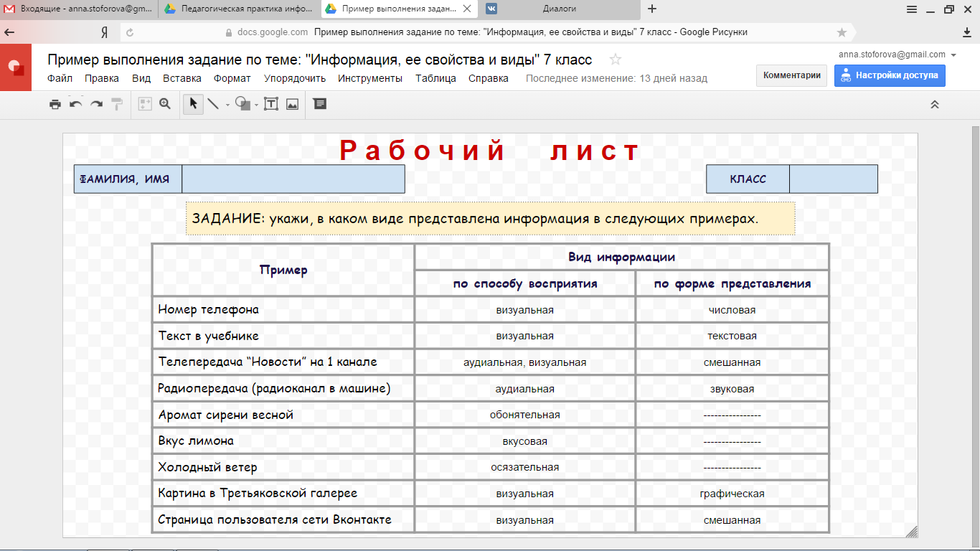Click the Текст в учебнике cell
Image resolution: width=980 pixels, height=551 pixels.
[x=283, y=336]
